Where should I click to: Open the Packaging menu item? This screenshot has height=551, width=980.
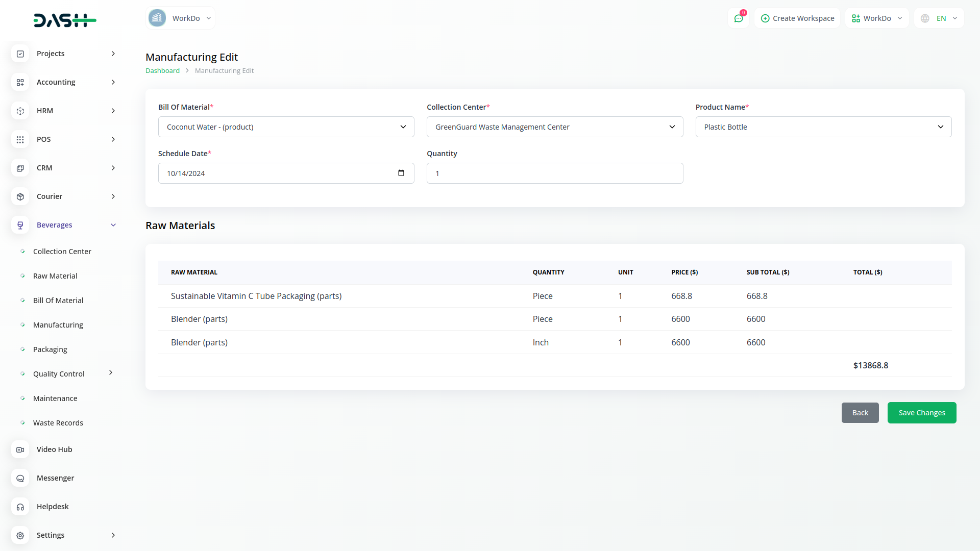click(x=50, y=349)
